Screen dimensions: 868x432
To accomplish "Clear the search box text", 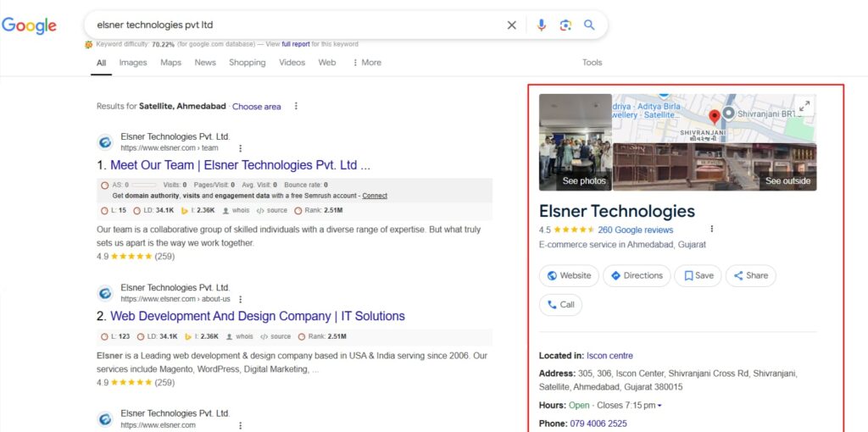I will click(511, 25).
